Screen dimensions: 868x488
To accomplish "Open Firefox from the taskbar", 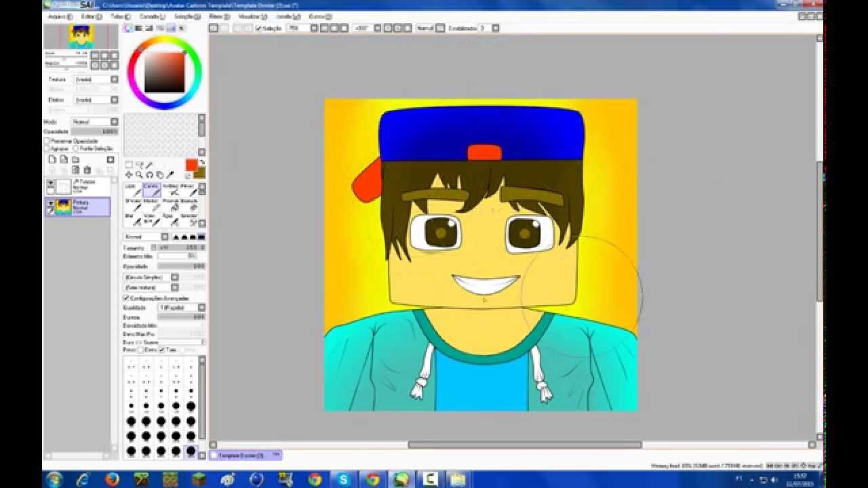I will point(113,479).
